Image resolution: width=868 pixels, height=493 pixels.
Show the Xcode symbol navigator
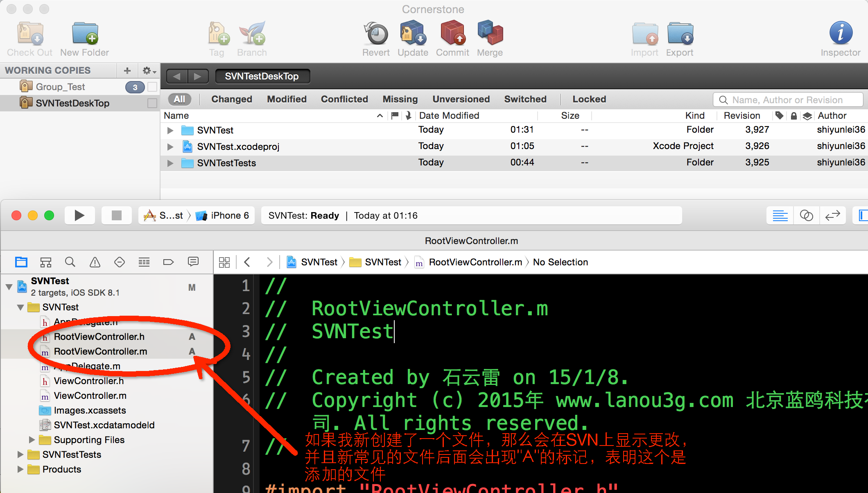(x=45, y=262)
